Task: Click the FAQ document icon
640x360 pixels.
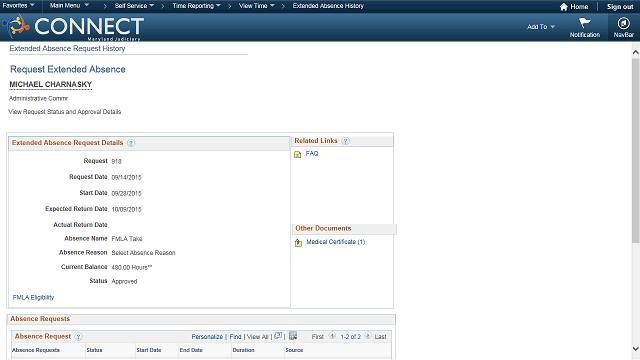Action: click(298, 154)
